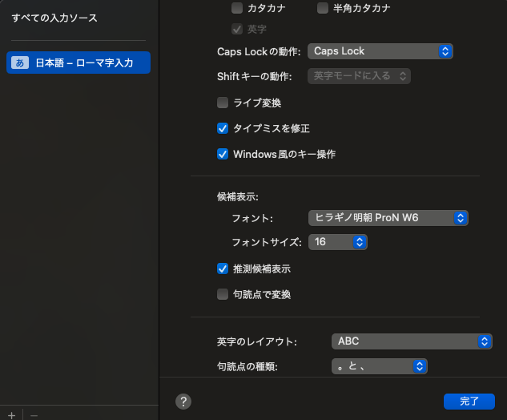The image size is (507, 420).
Task: Click the minus button to remove input source
Action: point(34,415)
